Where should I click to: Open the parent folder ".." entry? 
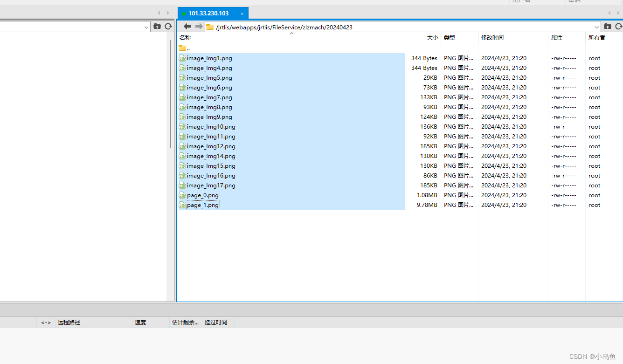(184, 48)
